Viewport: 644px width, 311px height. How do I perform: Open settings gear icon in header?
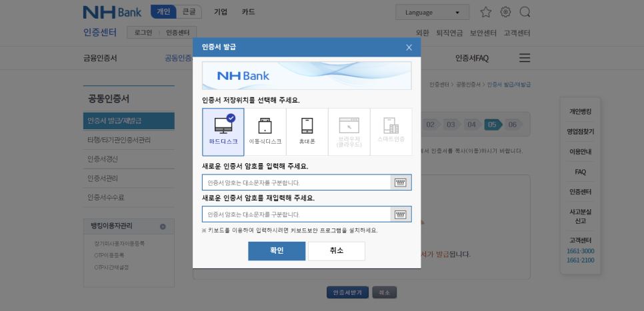505,12
